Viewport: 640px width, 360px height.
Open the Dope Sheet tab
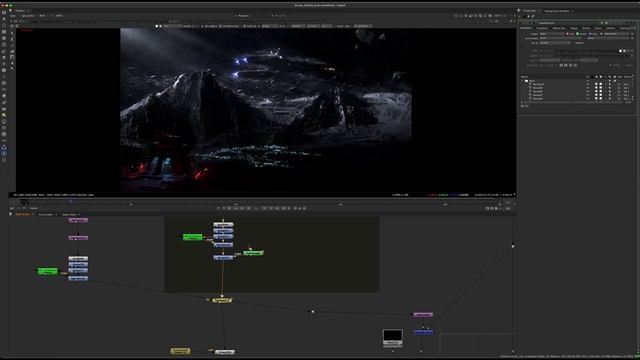[x=69, y=214]
